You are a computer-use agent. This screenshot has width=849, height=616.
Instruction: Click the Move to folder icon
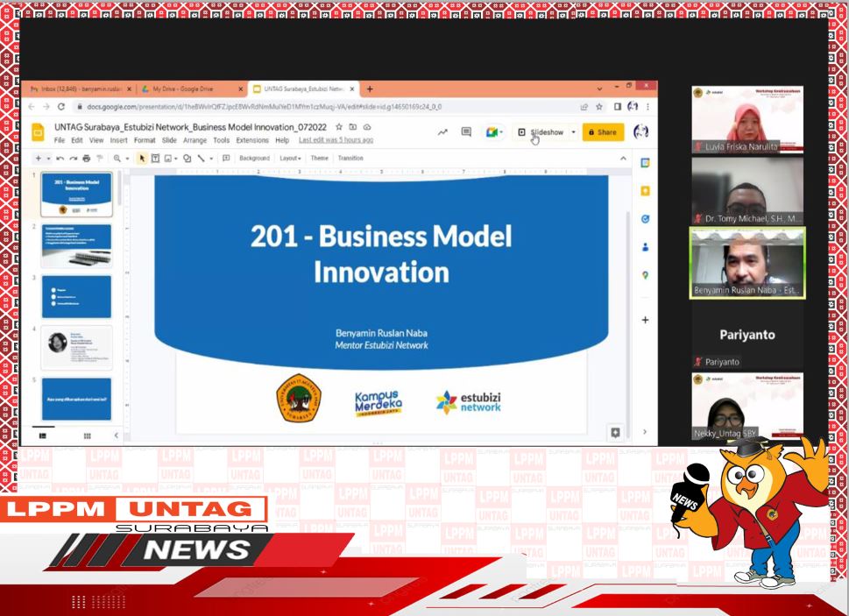pos(353,127)
